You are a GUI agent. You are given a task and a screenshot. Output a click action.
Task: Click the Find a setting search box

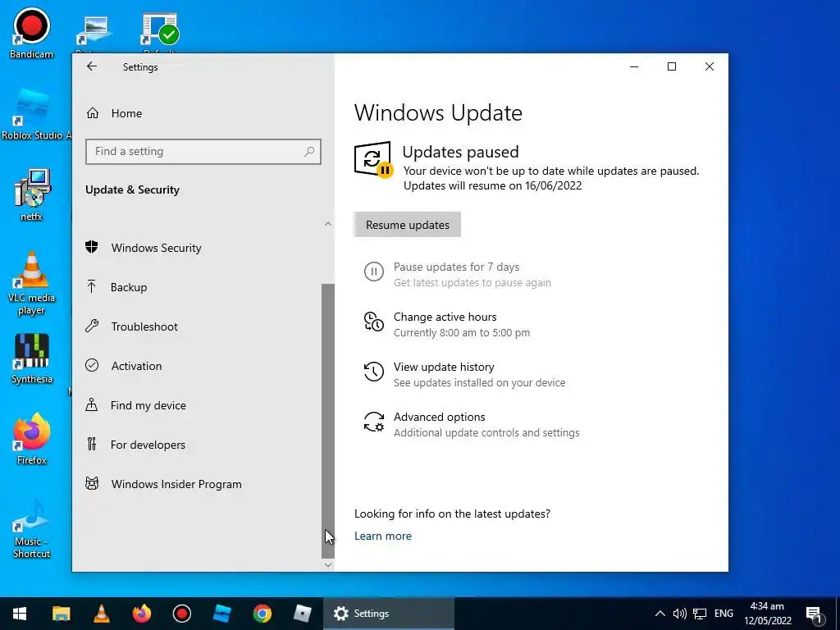203,152
